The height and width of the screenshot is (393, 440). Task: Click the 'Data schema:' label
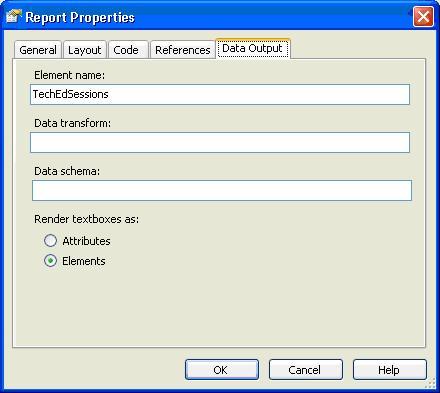(67, 171)
